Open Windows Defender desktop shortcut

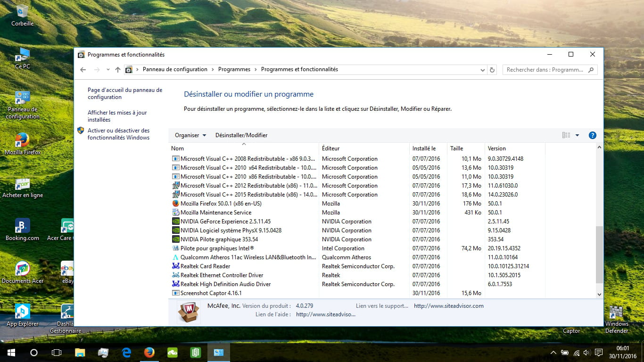(617, 319)
